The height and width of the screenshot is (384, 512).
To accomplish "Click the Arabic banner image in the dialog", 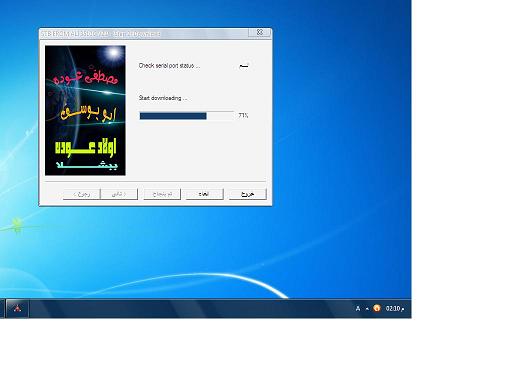I will pyautogui.click(x=85, y=110).
